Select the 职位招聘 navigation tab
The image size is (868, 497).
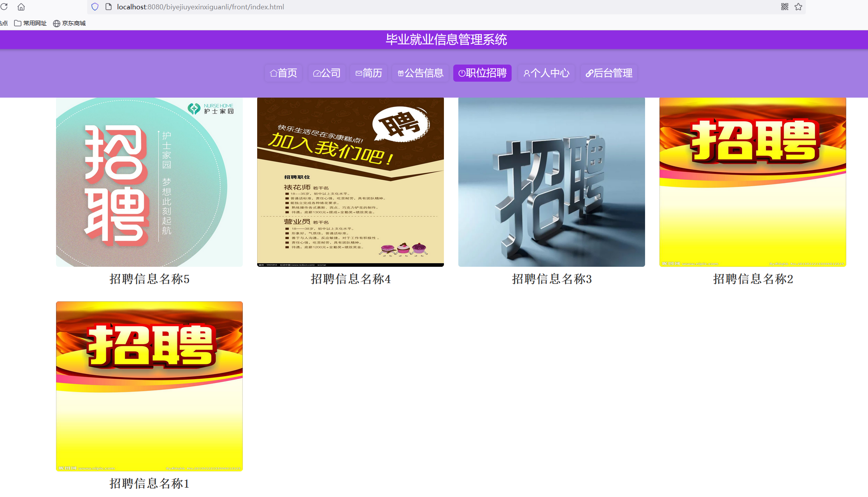[x=482, y=73]
